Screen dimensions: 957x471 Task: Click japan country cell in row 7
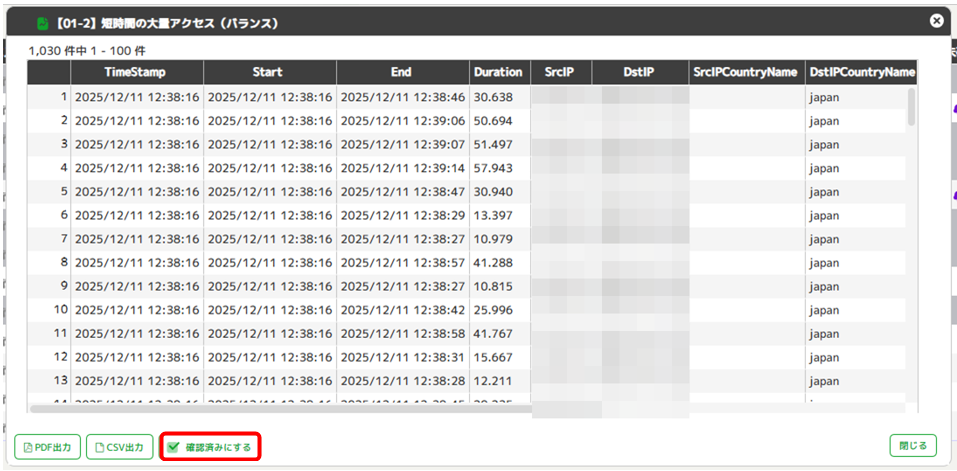point(856,239)
